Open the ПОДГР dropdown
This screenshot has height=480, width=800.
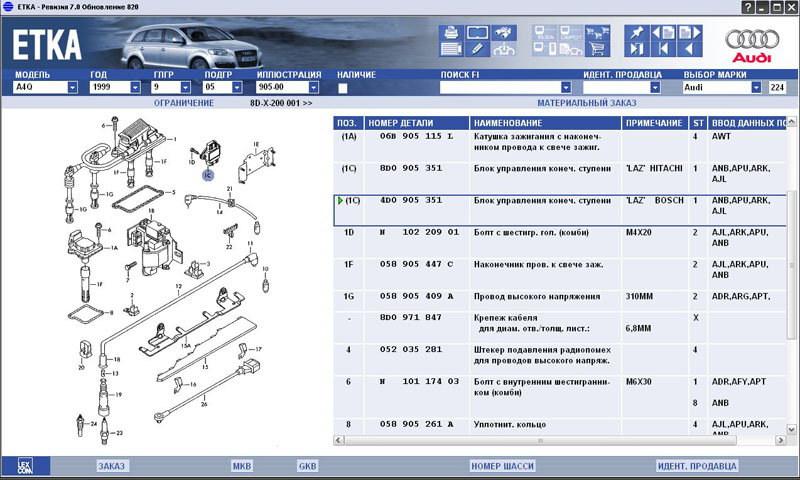(x=237, y=87)
